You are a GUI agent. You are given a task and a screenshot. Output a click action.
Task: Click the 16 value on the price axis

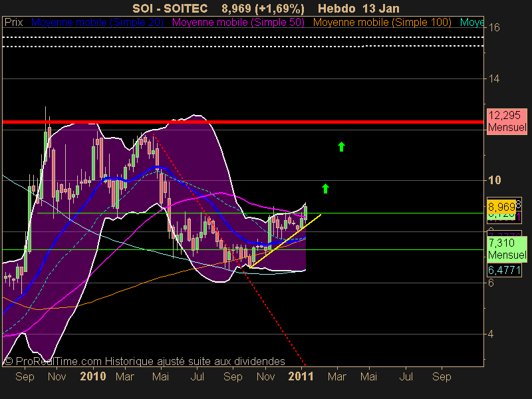(x=494, y=27)
